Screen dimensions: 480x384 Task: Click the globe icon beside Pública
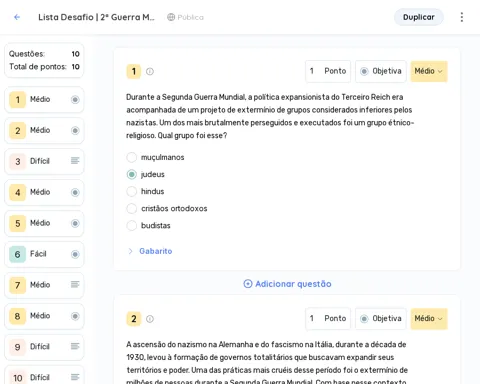point(171,17)
